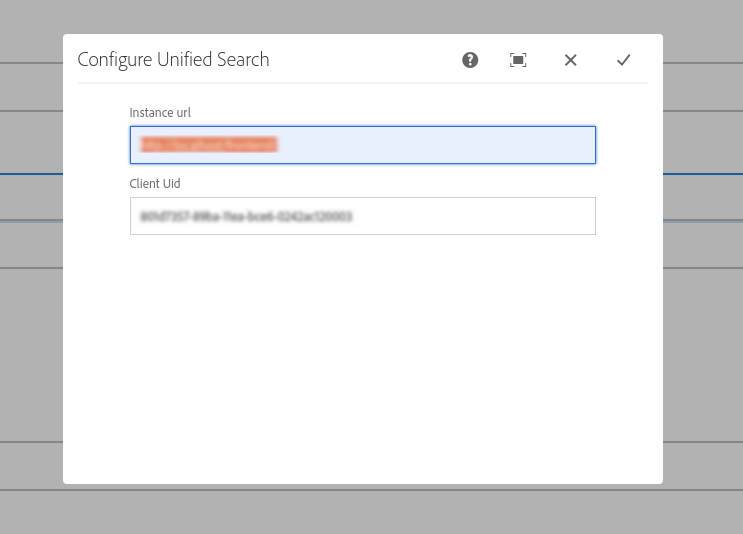Toggle the dialog fullscreen mode icon
Screen dimensions: 743x534
pyautogui.click(x=518, y=60)
